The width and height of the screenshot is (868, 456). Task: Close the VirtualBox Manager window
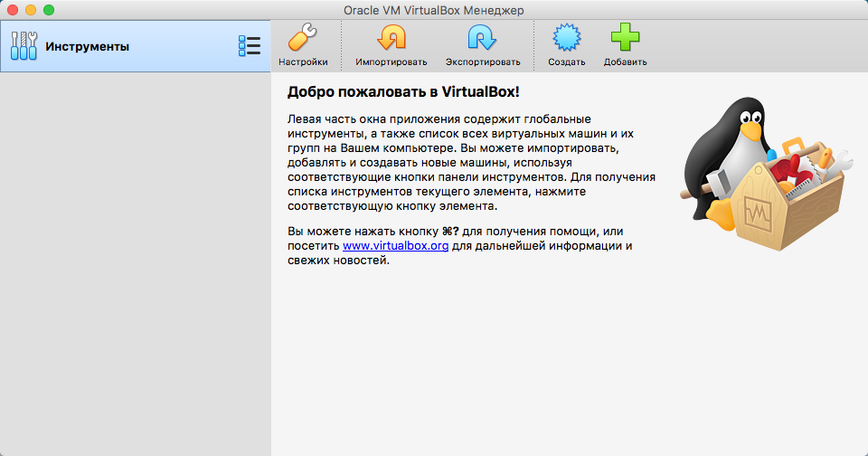pyautogui.click(x=13, y=10)
